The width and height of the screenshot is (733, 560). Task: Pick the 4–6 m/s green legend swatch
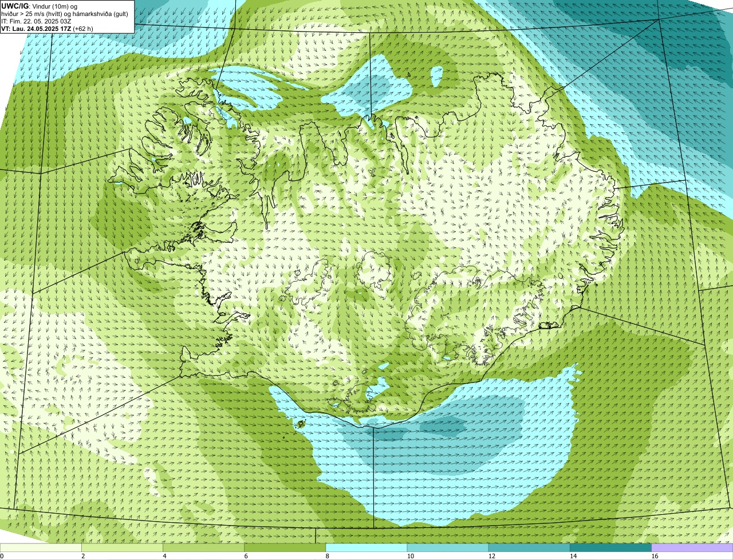click(x=204, y=548)
